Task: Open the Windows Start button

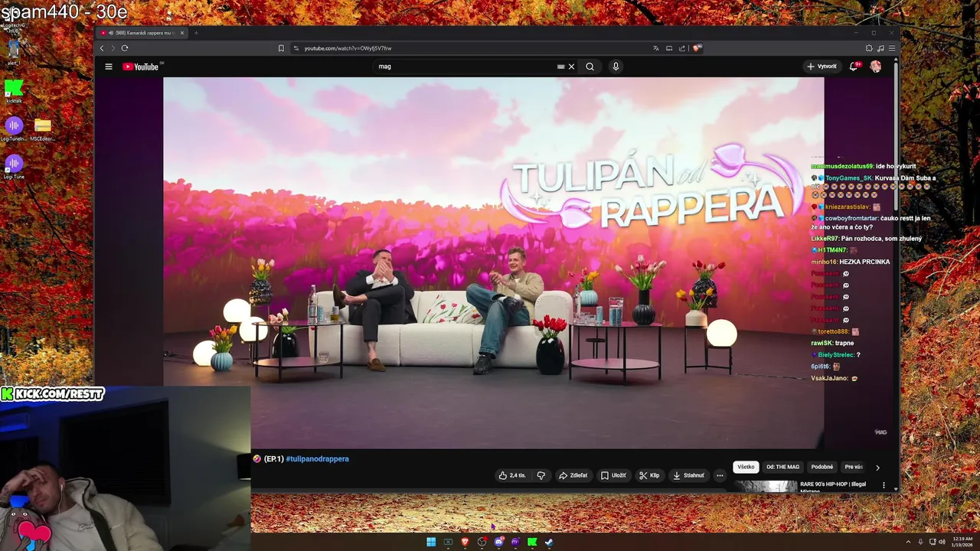Action: coord(431,542)
